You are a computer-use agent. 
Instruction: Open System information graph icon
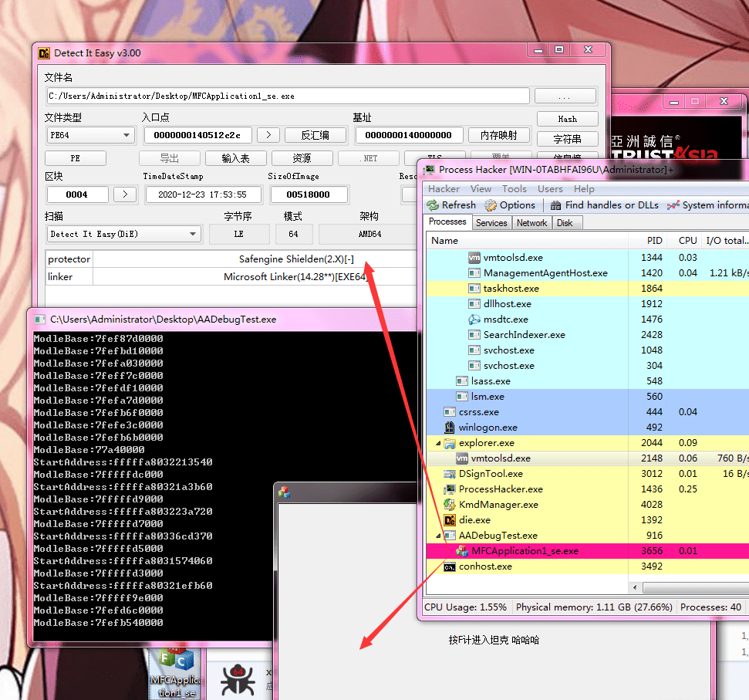coord(673,205)
